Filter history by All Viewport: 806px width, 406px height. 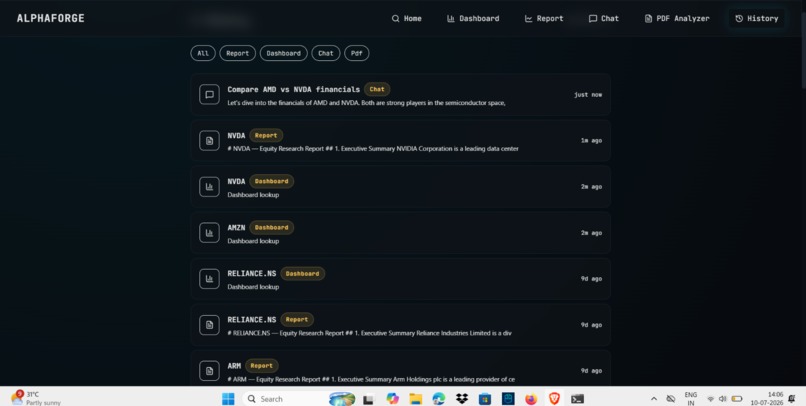(x=203, y=53)
